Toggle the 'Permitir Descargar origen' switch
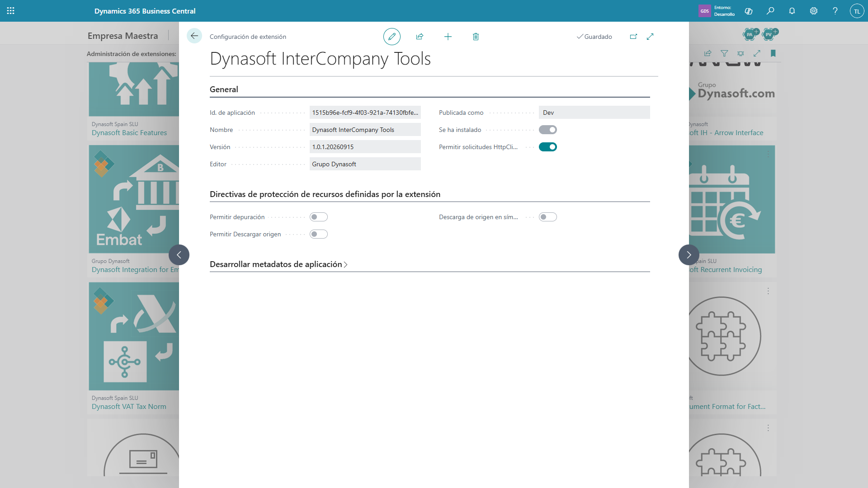The height and width of the screenshot is (488, 868). pyautogui.click(x=319, y=234)
